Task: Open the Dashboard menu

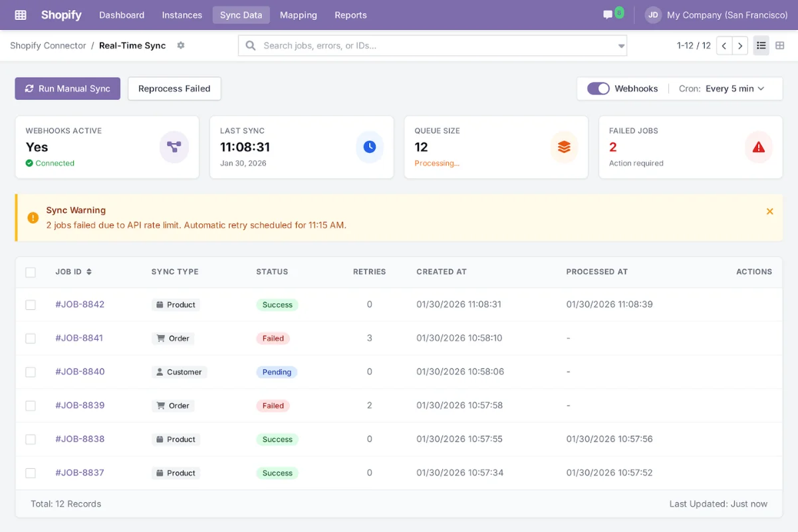Action: coord(122,15)
